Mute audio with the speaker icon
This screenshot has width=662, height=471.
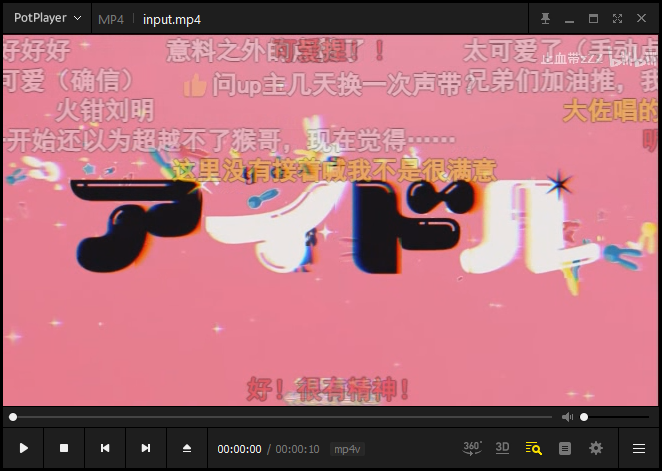click(567, 417)
